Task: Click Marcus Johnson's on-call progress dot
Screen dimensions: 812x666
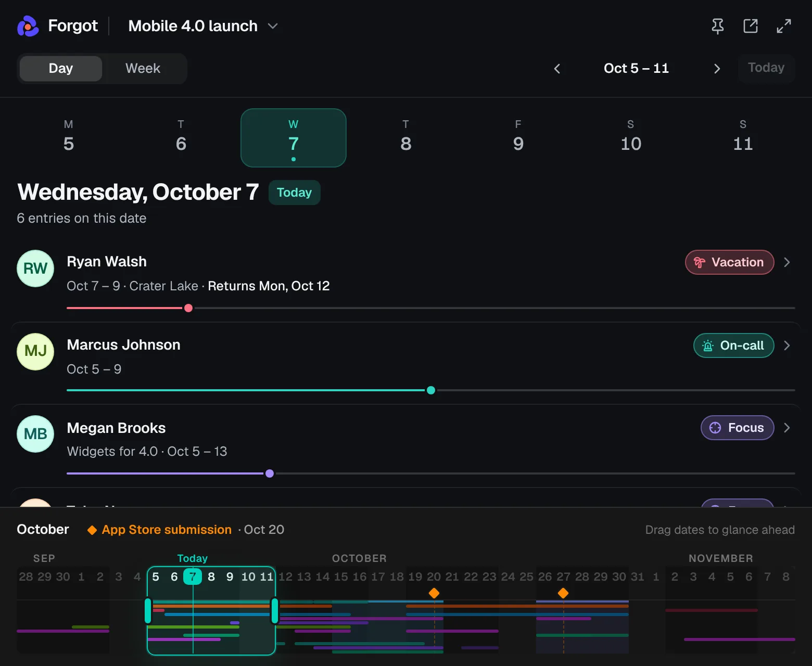Action: click(x=431, y=390)
